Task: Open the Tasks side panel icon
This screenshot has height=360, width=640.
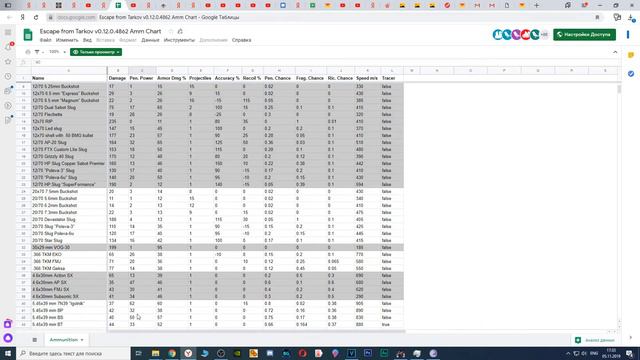Action: pos(631,73)
